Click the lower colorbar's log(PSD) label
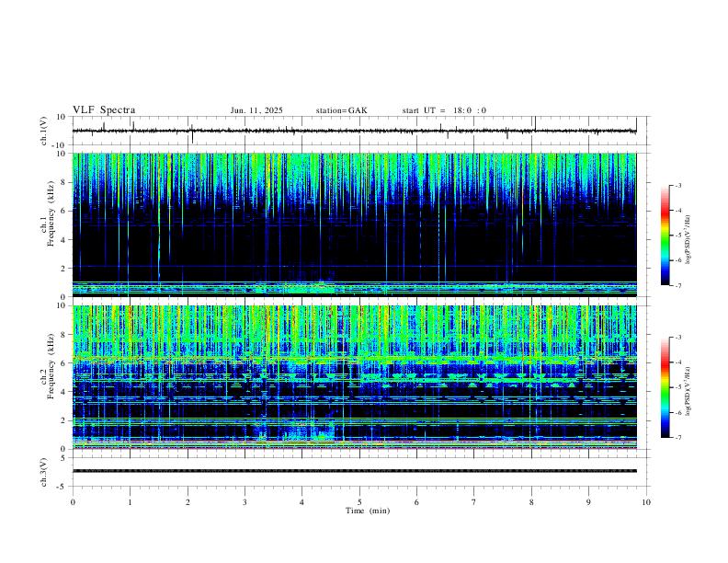This screenshot has height=563, width=728. pyautogui.click(x=688, y=391)
